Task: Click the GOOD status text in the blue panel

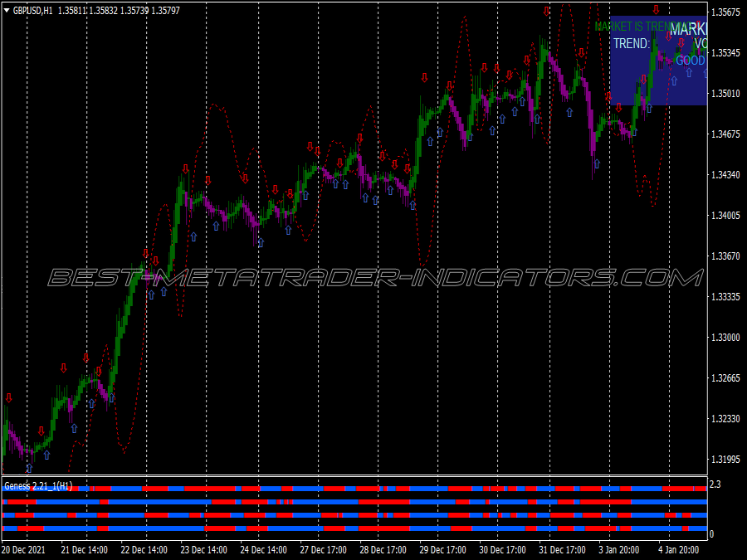Action: [x=691, y=61]
